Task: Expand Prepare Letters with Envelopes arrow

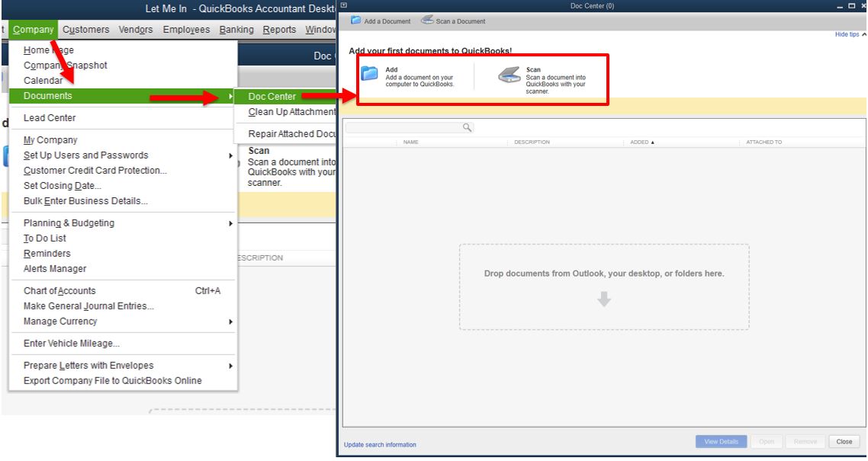Action: 230,366
